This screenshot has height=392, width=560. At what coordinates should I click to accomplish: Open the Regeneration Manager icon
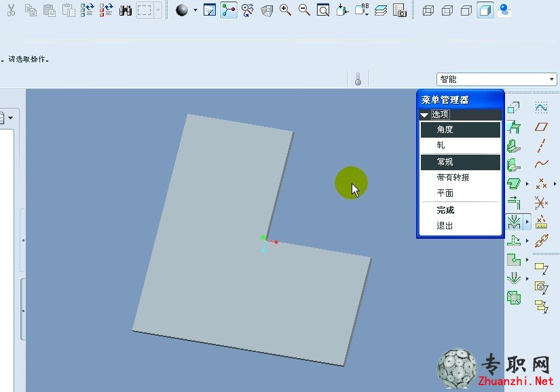(x=106, y=10)
